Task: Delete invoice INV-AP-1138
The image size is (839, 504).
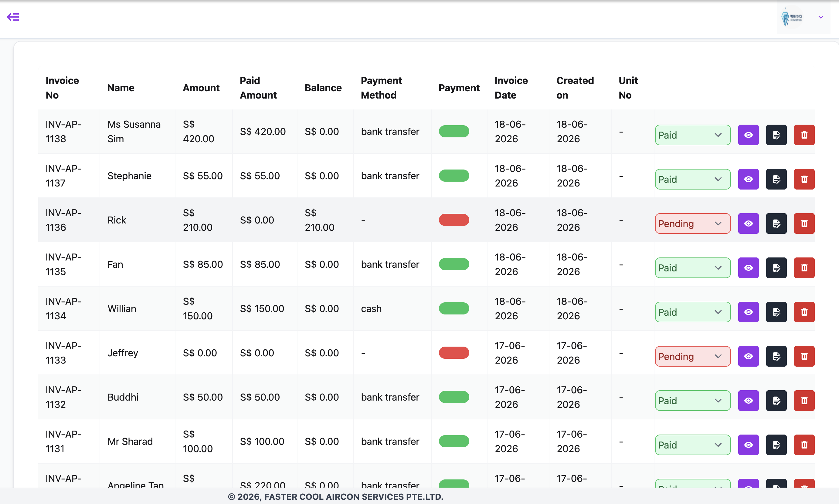Action: click(x=804, y=135)
